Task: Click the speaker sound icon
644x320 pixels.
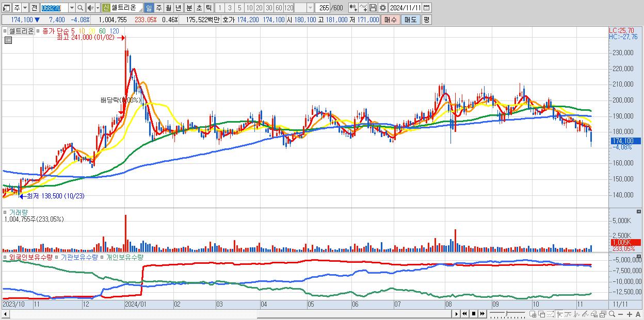Action: pyautogui.click(x=90, y=8)
